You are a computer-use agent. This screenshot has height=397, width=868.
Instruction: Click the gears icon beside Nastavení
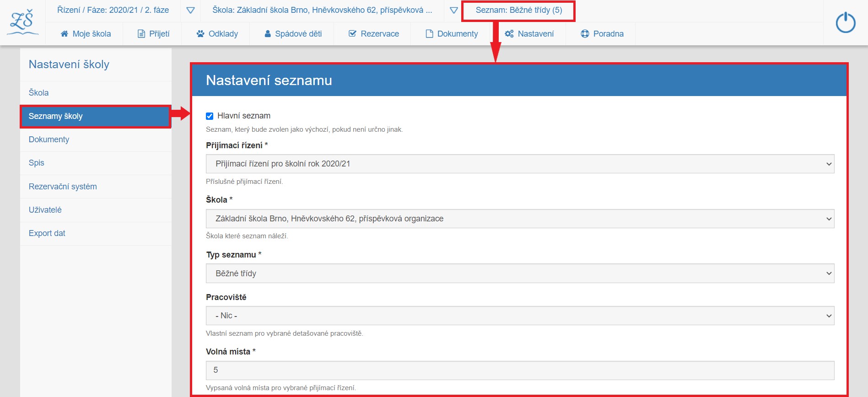coord(509,34)
